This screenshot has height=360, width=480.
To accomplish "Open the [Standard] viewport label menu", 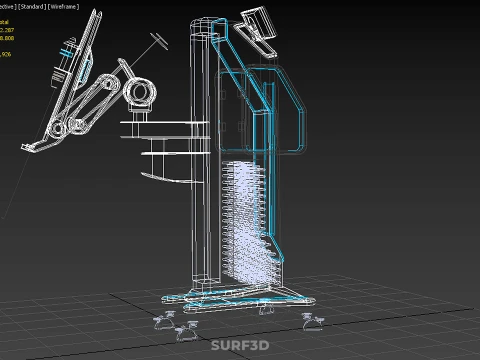I will click(32, 7).
